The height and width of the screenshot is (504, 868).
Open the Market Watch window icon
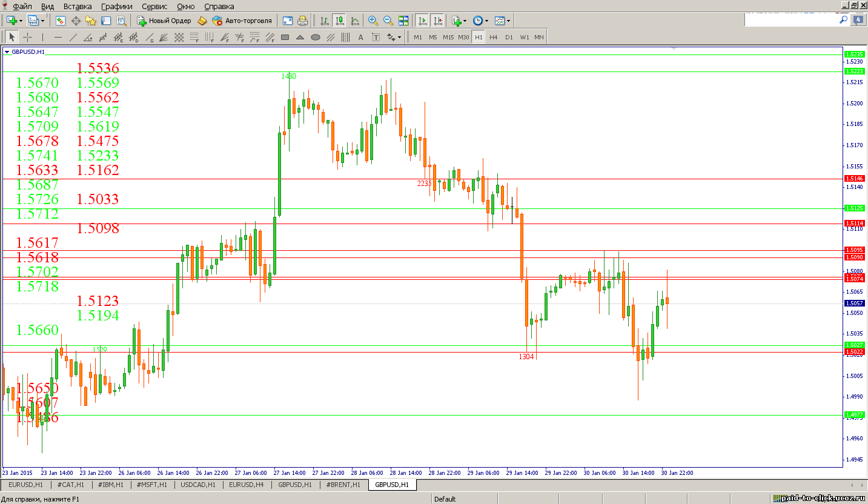click(61, 21)
